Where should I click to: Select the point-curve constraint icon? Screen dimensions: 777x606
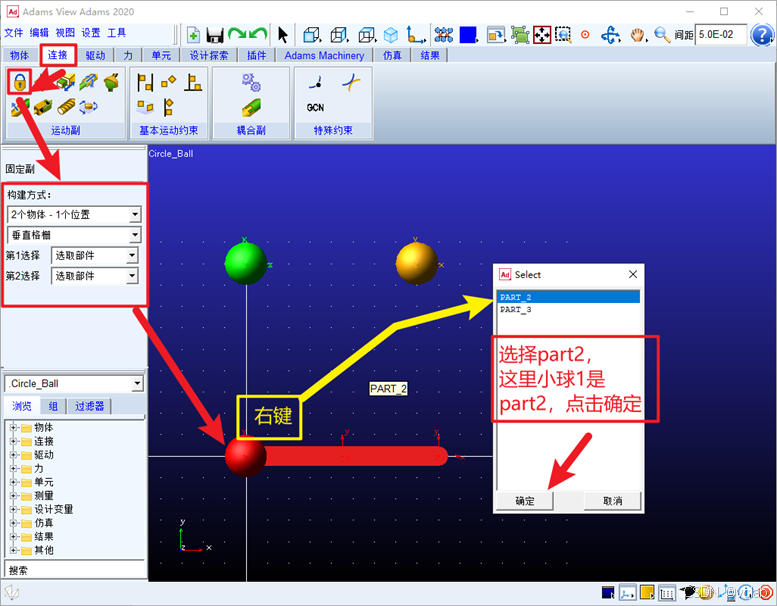point(316,82)
